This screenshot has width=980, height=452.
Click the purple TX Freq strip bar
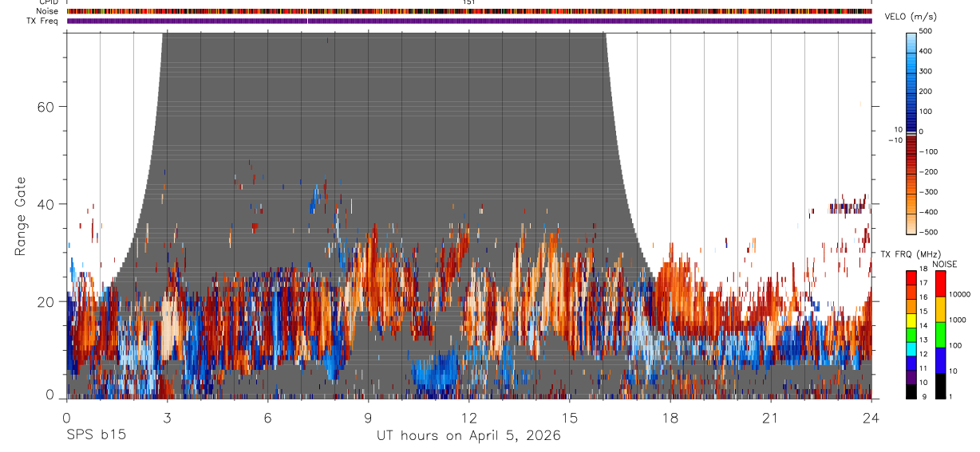[x=469, y=21]
